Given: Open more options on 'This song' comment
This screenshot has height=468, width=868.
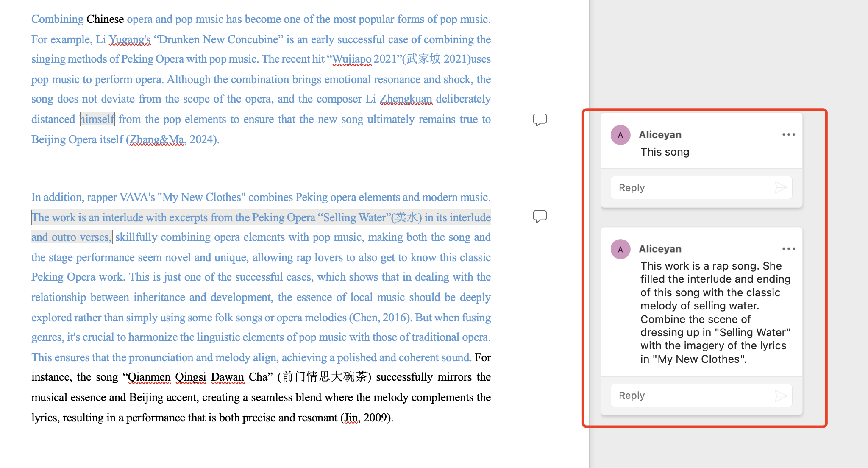Looking at the screenshot, I should pos(788,134).
